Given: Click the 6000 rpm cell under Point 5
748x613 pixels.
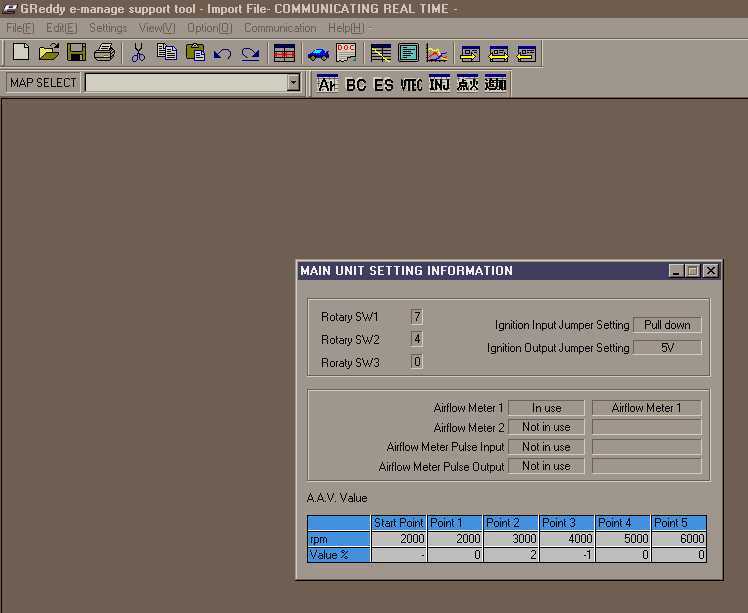Looking at the screenshot, I should [679, 539].
